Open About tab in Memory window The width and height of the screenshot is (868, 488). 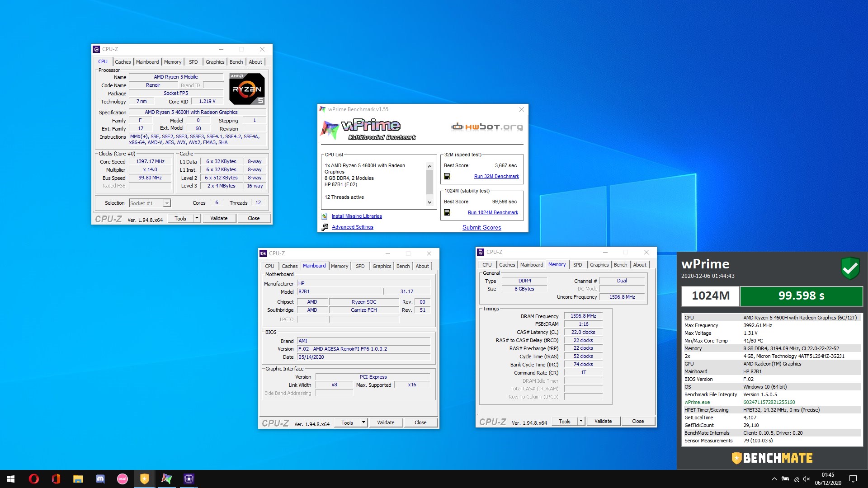click(639, 265)
